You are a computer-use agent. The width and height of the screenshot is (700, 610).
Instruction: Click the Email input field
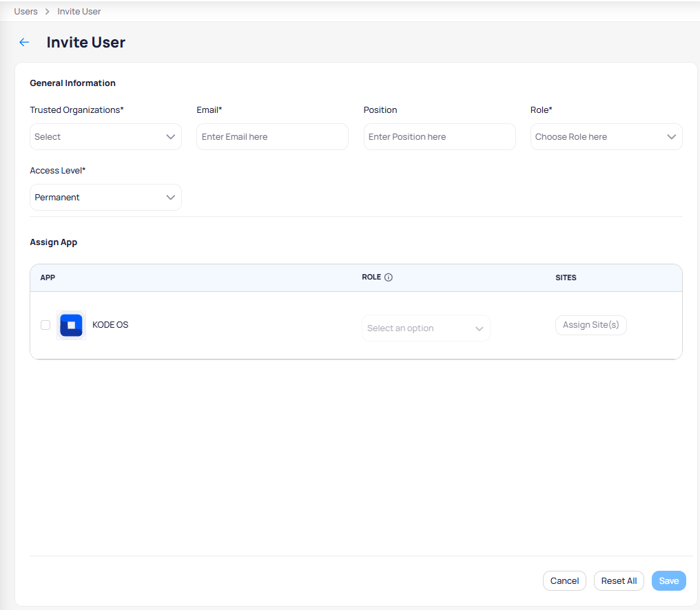[272, 136]
